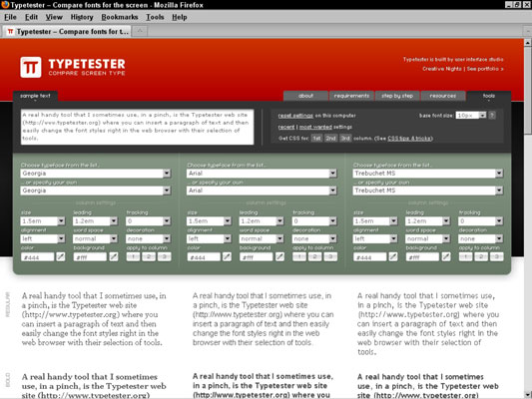Switch to the step by step tab
The width and height of the screenshot is (532, 399).
(397, 96)
